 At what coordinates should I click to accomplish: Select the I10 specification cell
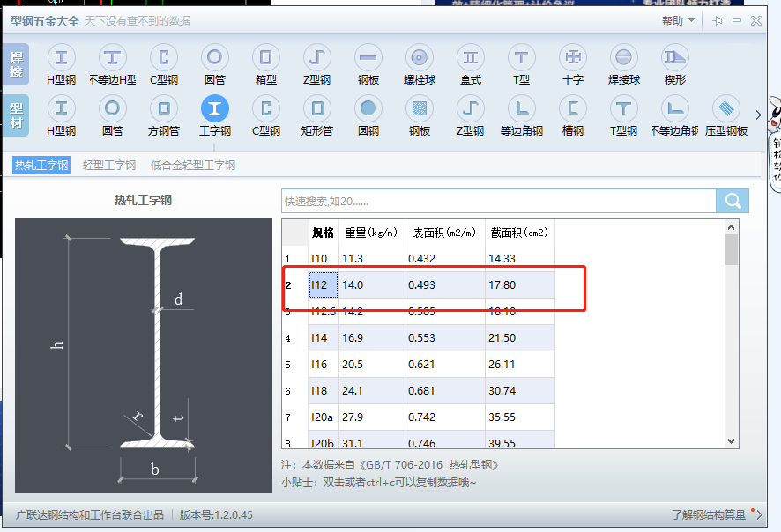tap(324, 259)
